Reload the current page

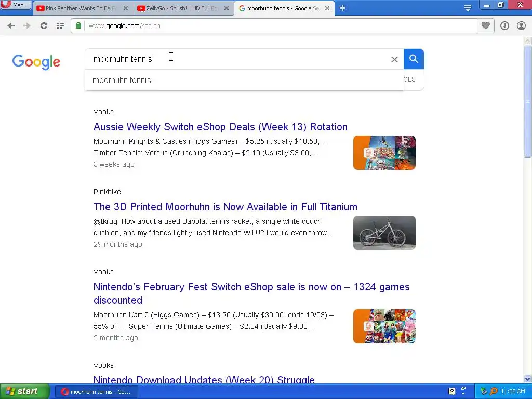[x=44, y=26]
